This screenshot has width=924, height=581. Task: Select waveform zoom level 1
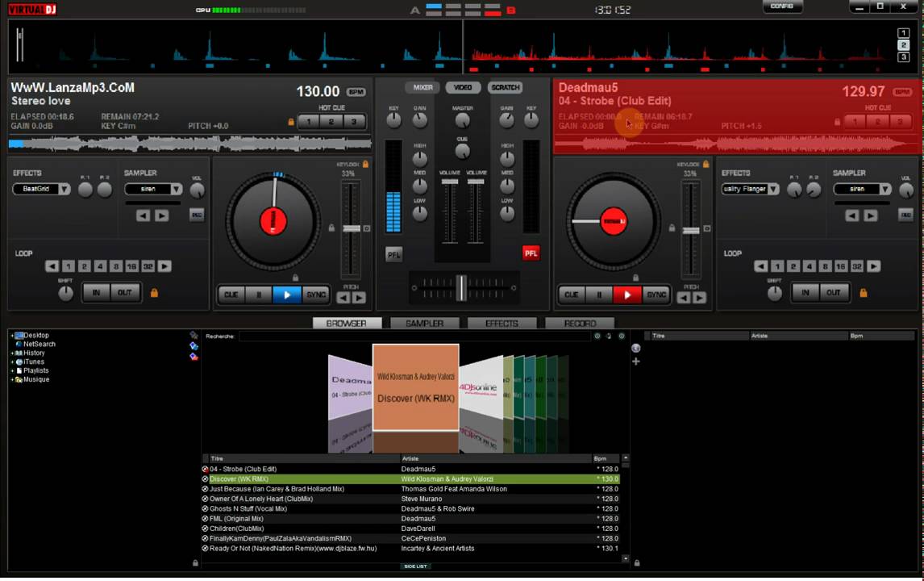point(903,33)
